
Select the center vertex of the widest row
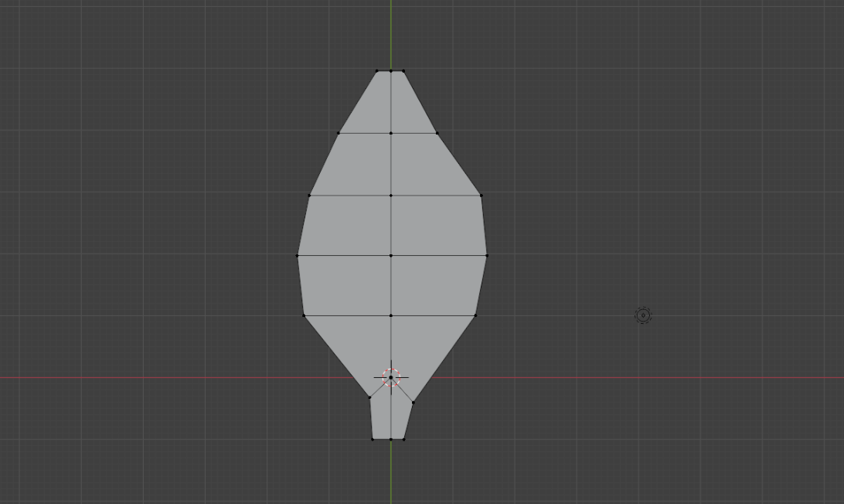(391, 256)
